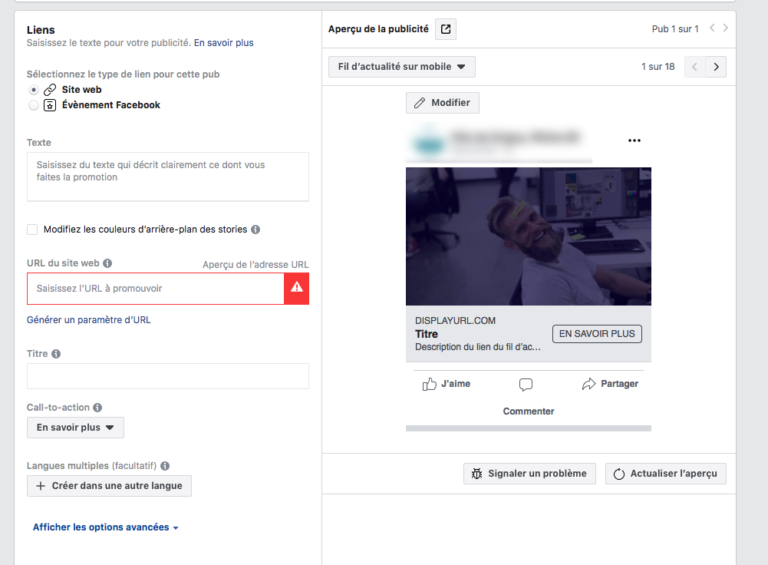Open En savoir plus link under Liens
Image resolution: width=768 pixels, height=565 pixels.
[224, 43]
